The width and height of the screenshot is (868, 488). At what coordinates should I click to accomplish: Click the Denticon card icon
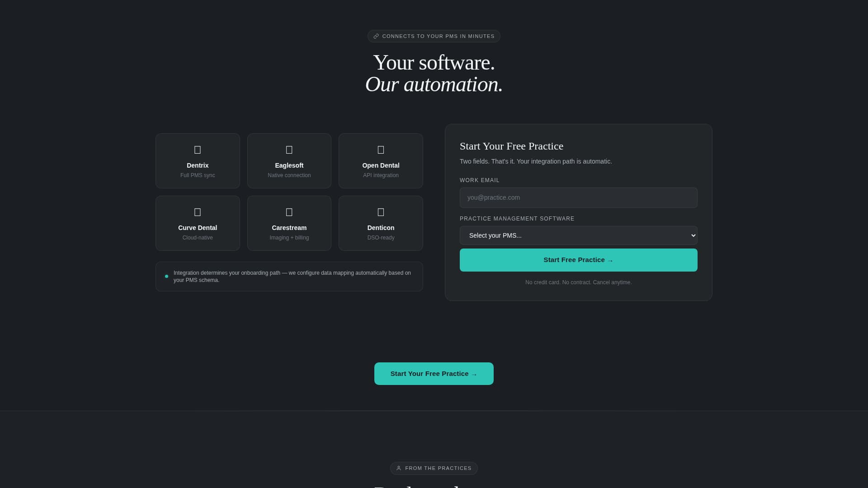381,212
